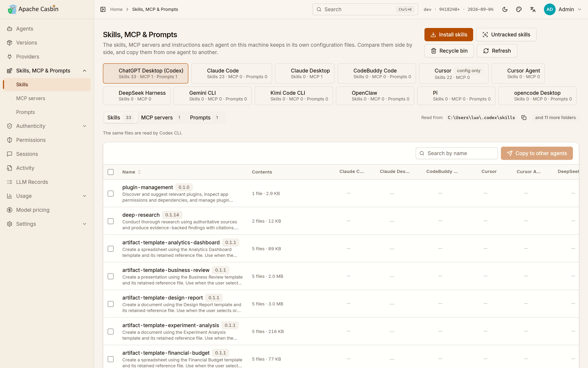
Task: Select the Cursor config only agent card
Action: click(454, 73)
